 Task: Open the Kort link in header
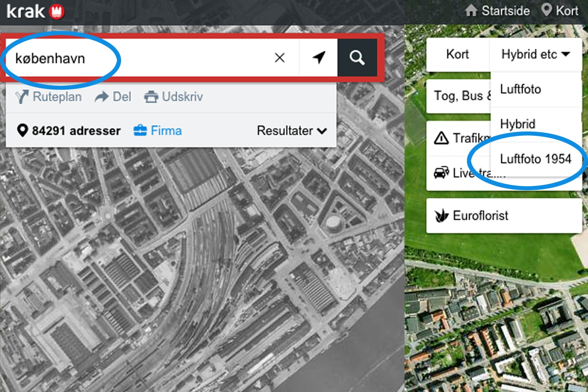click(560, 11)
